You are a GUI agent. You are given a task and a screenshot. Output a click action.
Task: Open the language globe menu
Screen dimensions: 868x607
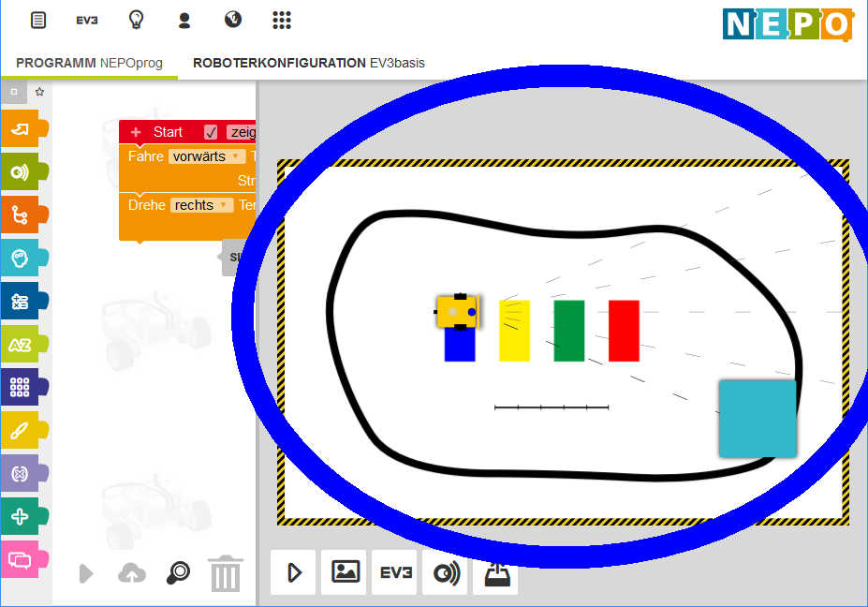pos(233,20)
